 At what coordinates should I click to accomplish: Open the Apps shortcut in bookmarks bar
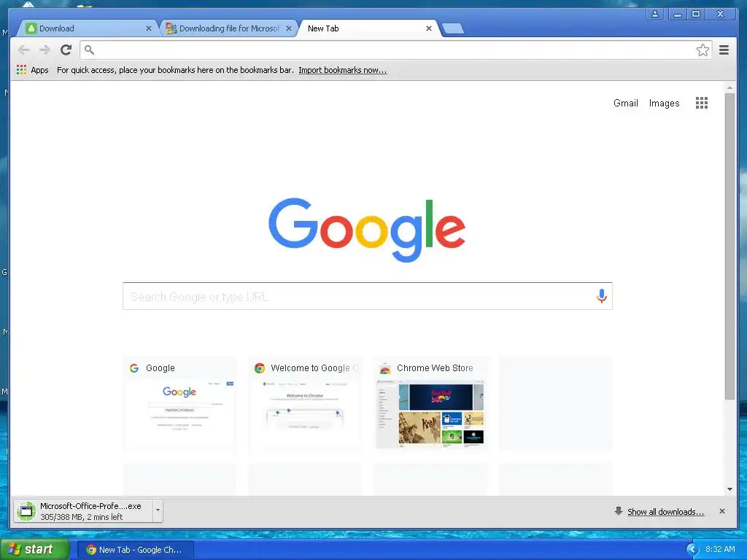(32, 70)
